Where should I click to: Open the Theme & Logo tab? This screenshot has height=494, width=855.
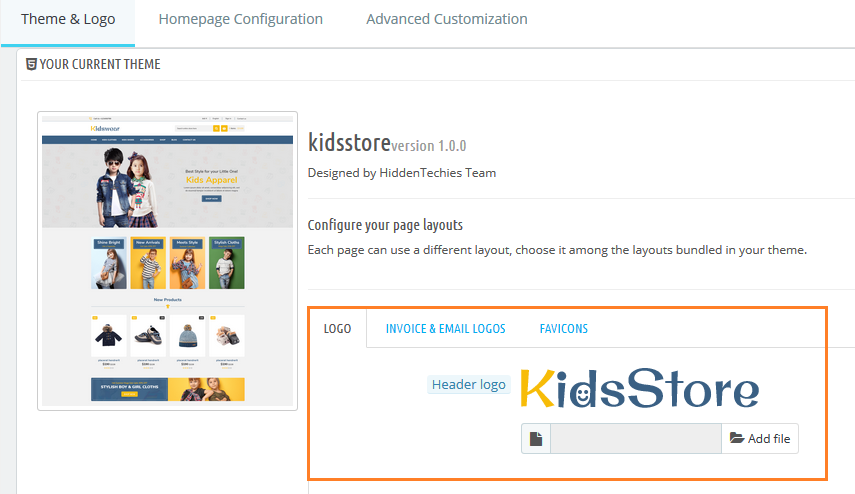[68, 19]
